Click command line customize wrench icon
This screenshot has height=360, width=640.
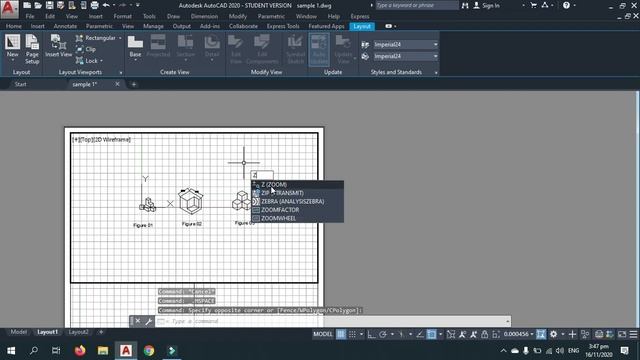149,321
